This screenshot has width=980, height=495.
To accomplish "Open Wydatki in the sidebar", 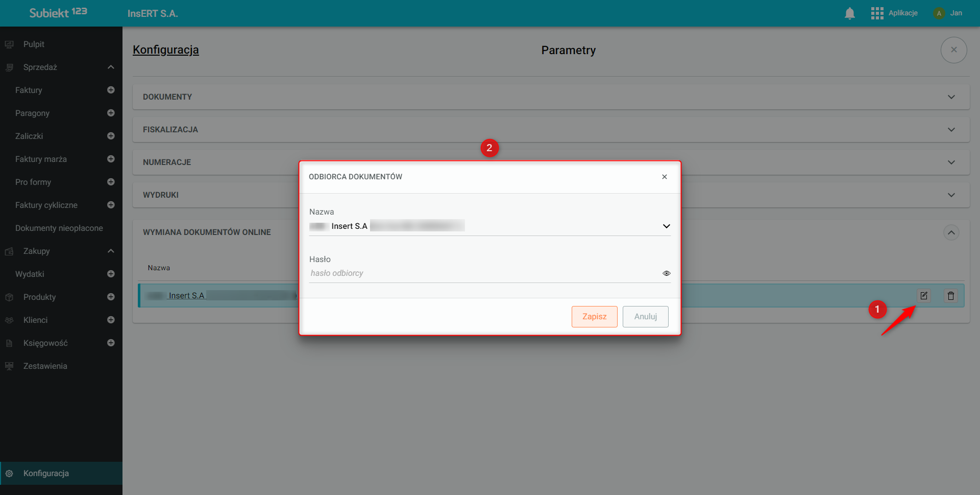I will click(x=30, y=274).
